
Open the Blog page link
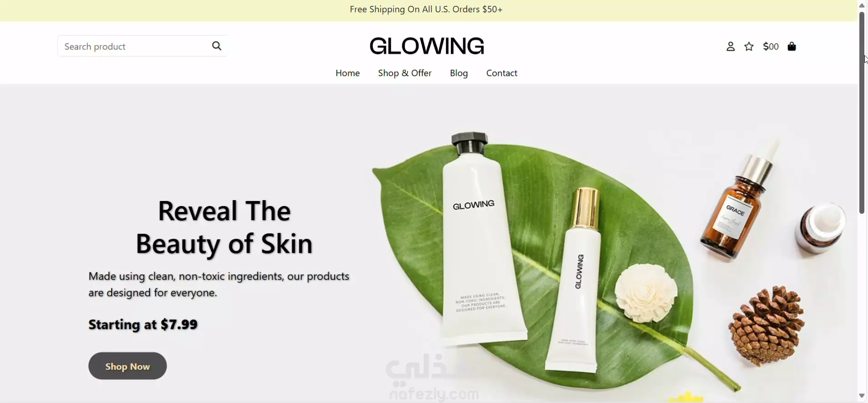(x=459, y=73)
